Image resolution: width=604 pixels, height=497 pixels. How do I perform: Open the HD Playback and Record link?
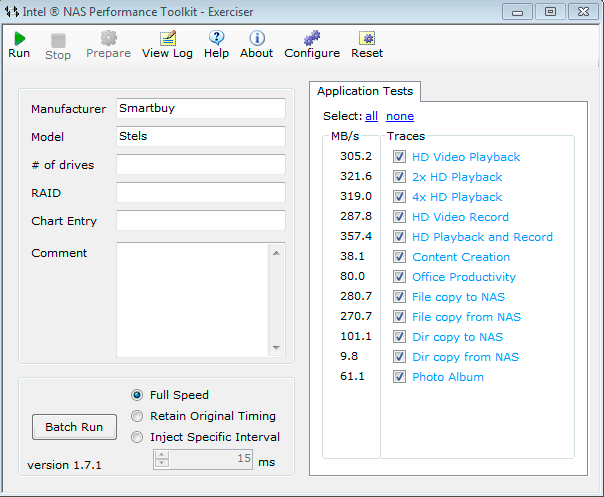[x=482, y=237]
